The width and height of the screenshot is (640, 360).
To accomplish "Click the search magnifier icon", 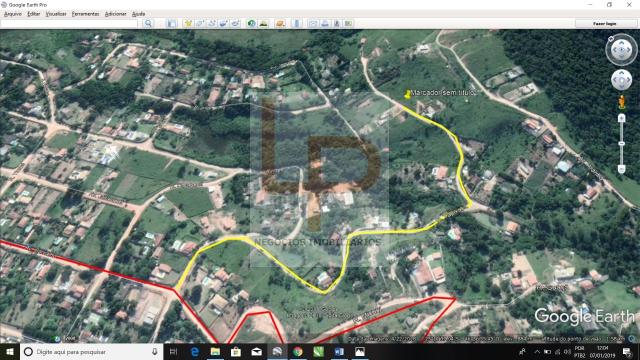I will click(x=148, y=24).
